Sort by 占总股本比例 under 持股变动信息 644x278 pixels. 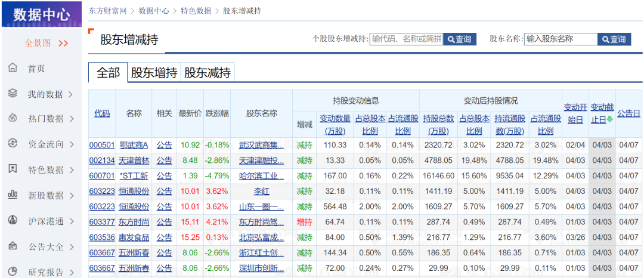pos(370,125)
